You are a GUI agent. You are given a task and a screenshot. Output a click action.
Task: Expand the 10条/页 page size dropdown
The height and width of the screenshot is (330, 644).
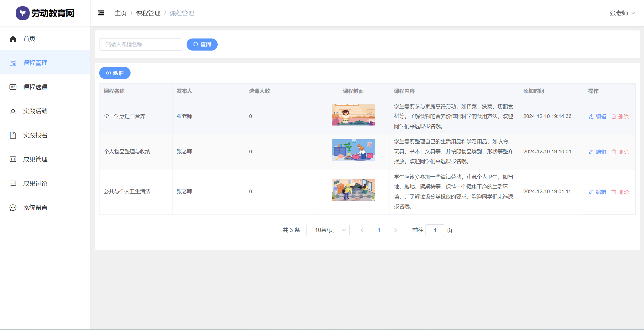(x=328, y=230)
